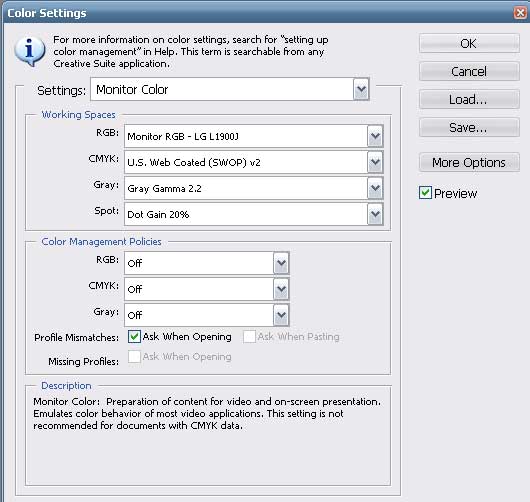The width and height of the screenshot is (530, 502).
Task: Show More Options in the dialog
Action: click(x=469, y=163)
